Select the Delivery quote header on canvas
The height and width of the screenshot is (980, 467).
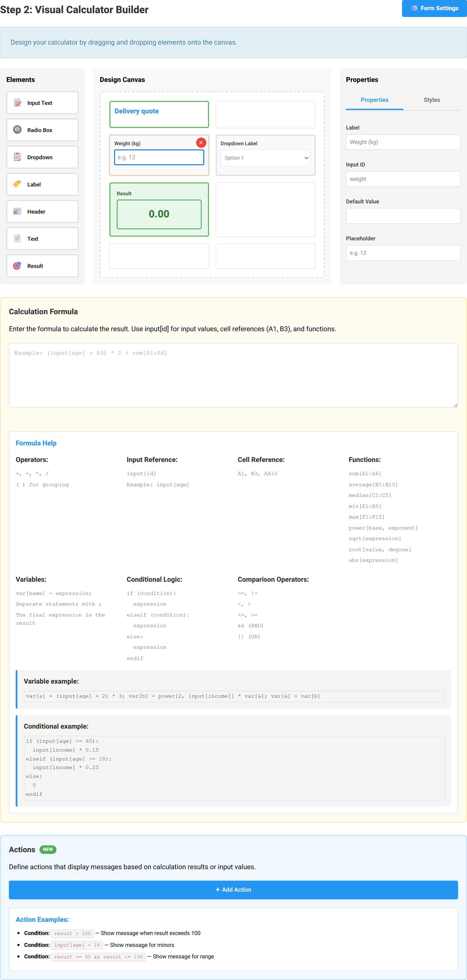[x=159, y=114]
